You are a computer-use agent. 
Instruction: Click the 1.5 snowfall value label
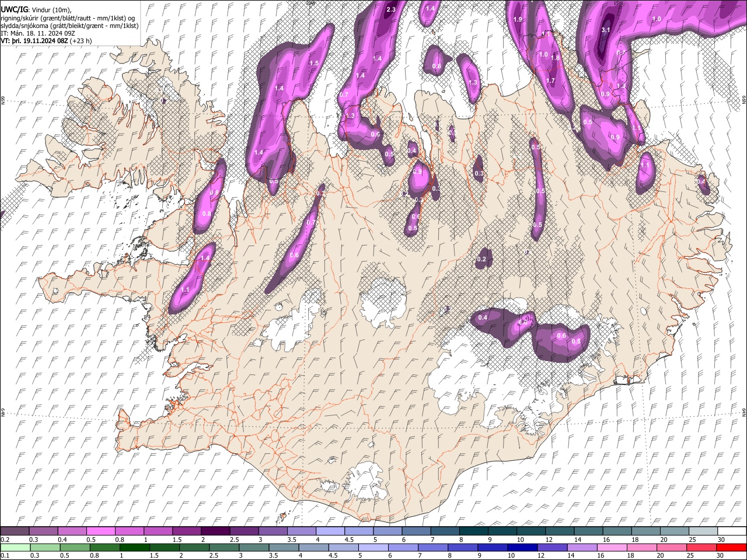(313, 63)
